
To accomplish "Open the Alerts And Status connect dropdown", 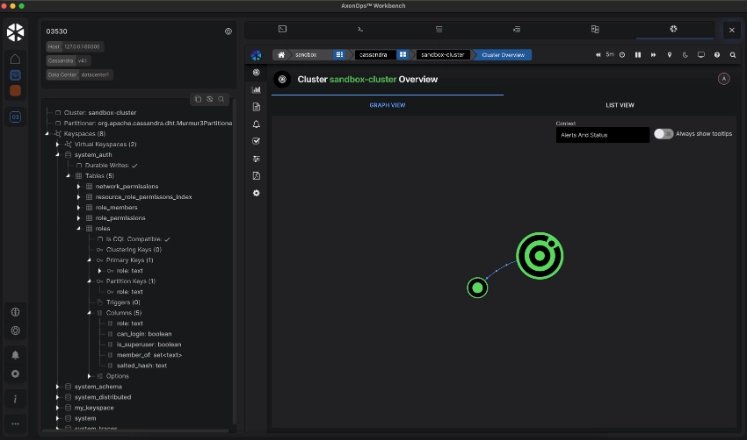I will [602, 135].
